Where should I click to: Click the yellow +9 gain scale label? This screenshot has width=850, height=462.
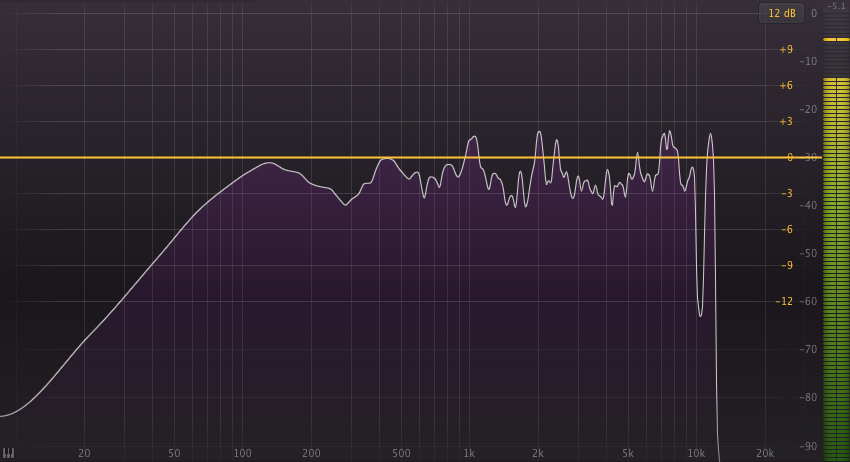786,49
